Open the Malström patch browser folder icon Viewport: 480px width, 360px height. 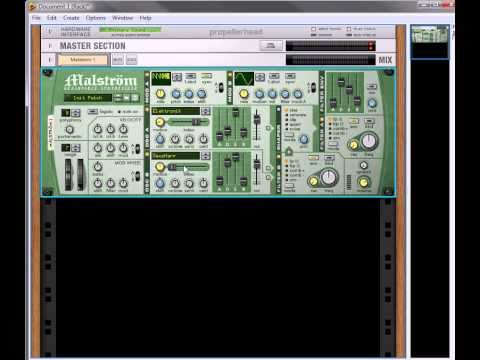pos(126,98)
